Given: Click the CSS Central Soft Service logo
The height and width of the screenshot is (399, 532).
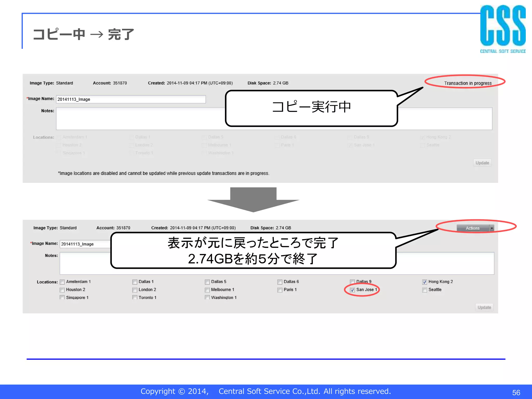Looking at the screenshot, I should (503, 29).
